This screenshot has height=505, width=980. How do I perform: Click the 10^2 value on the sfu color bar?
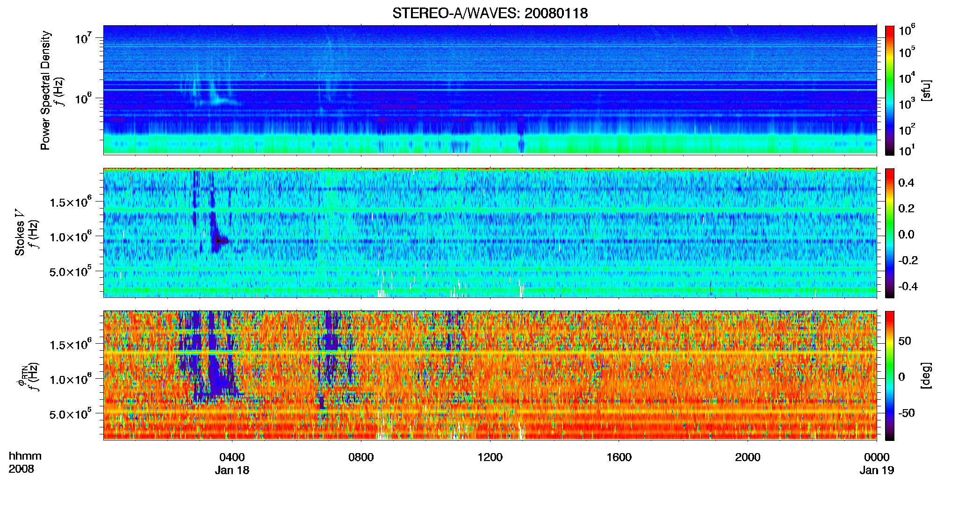907,129
